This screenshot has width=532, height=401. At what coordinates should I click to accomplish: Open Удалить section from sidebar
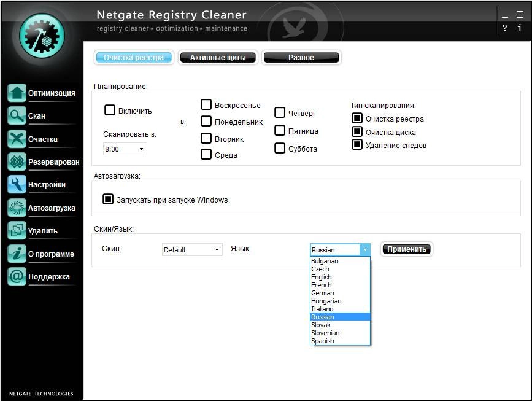43,230
